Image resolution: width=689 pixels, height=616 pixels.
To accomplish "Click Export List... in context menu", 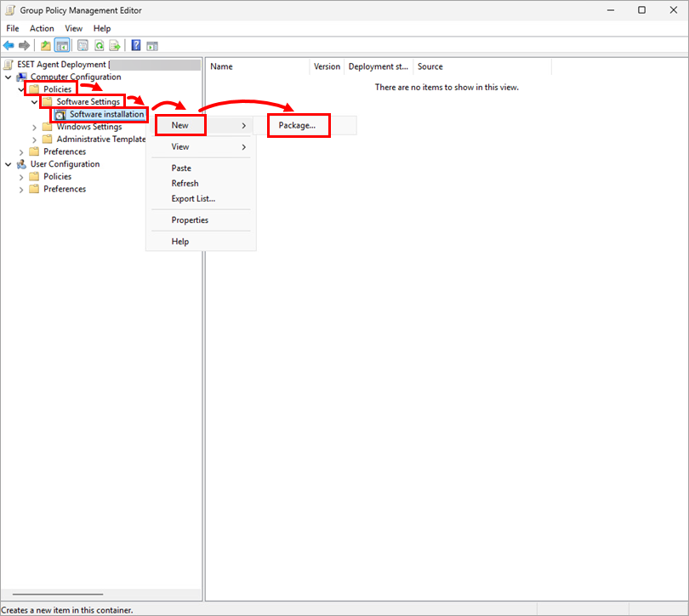I will pyautogui.click(x=193, y=199).
